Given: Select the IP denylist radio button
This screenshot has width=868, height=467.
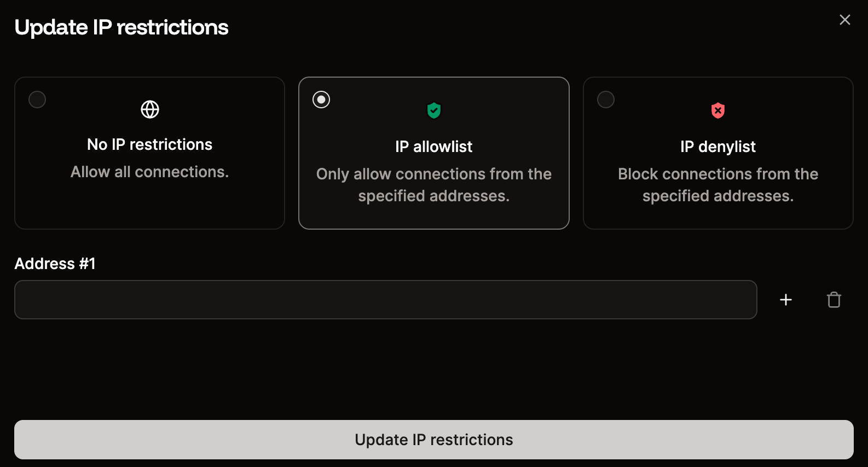Looking at the screenshot, I should pos(605,100).
